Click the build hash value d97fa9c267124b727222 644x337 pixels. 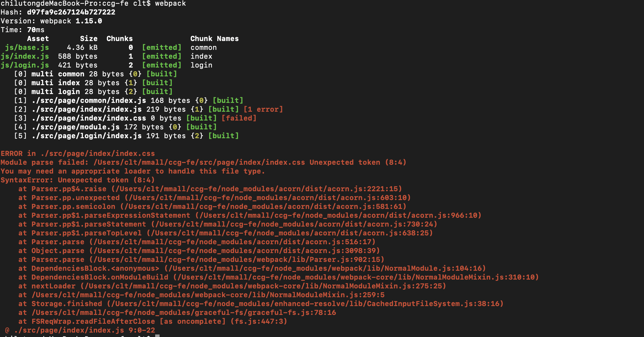tap(71, 12)
